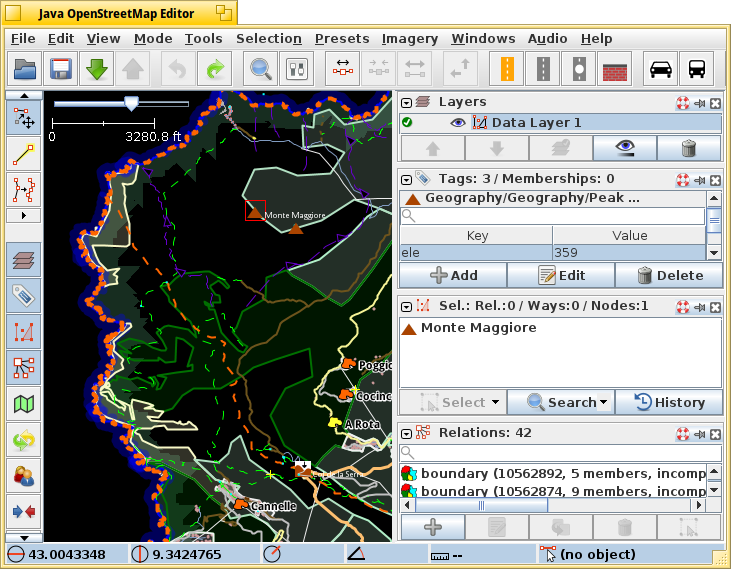Collapse the Tags panel

coord(407,180)
